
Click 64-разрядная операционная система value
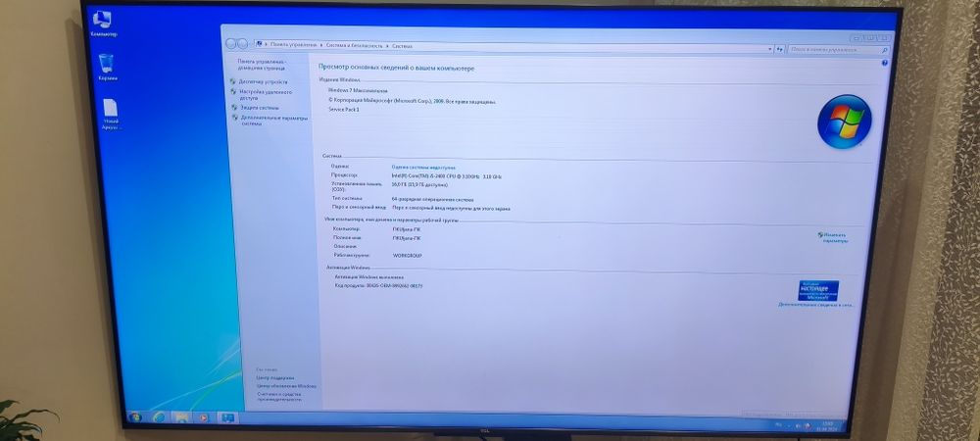[432, 199]
